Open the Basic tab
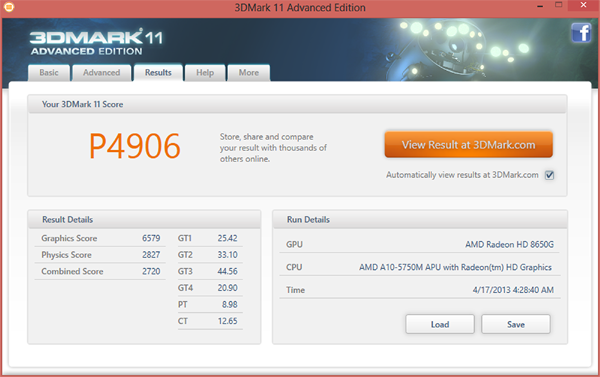Screen dimensions: 600x377 click(49, 73)
